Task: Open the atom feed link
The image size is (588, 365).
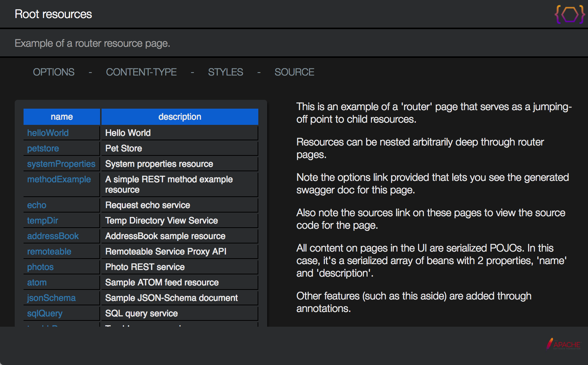Action: (x=37, y=282)
